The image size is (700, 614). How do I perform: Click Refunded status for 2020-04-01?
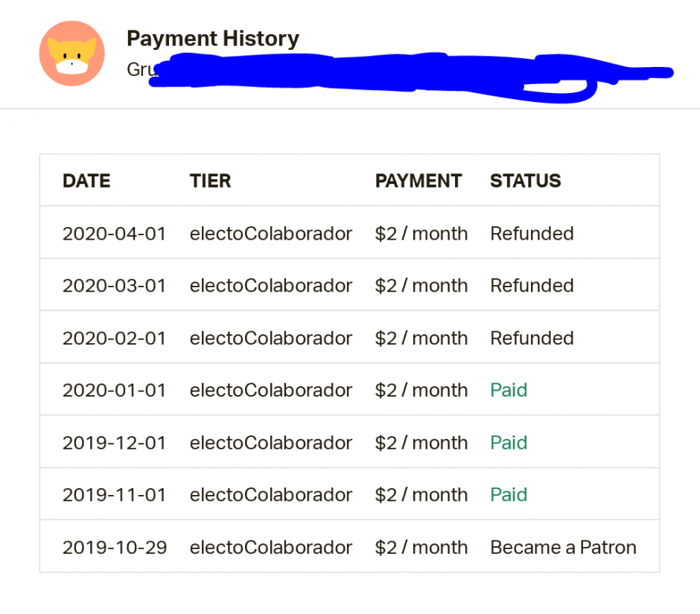(532, 234)
